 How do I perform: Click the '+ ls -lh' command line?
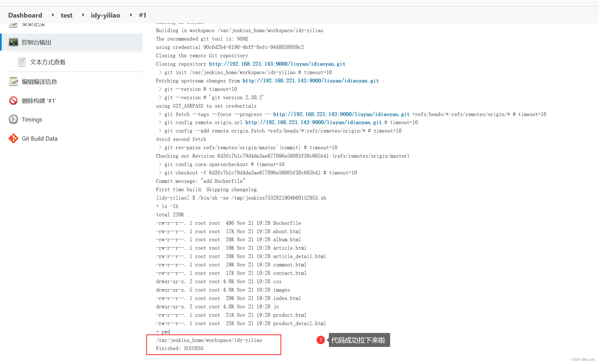pos(167,206)
